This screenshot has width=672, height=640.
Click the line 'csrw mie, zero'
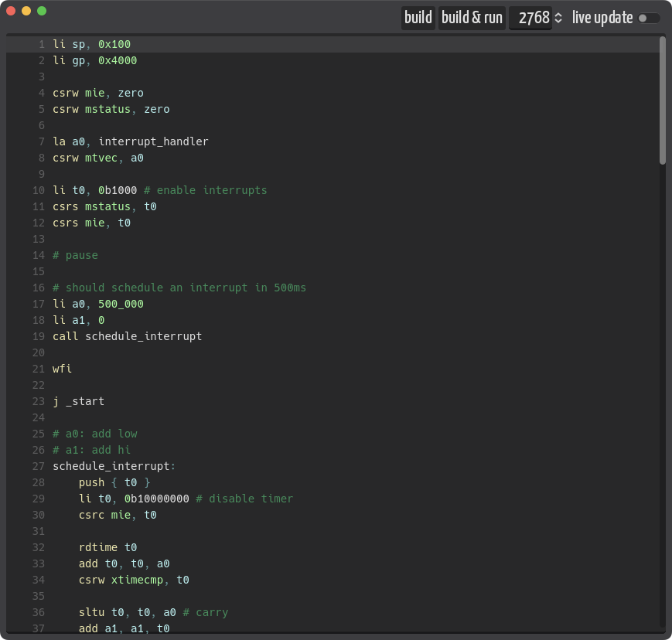(98, 93)
